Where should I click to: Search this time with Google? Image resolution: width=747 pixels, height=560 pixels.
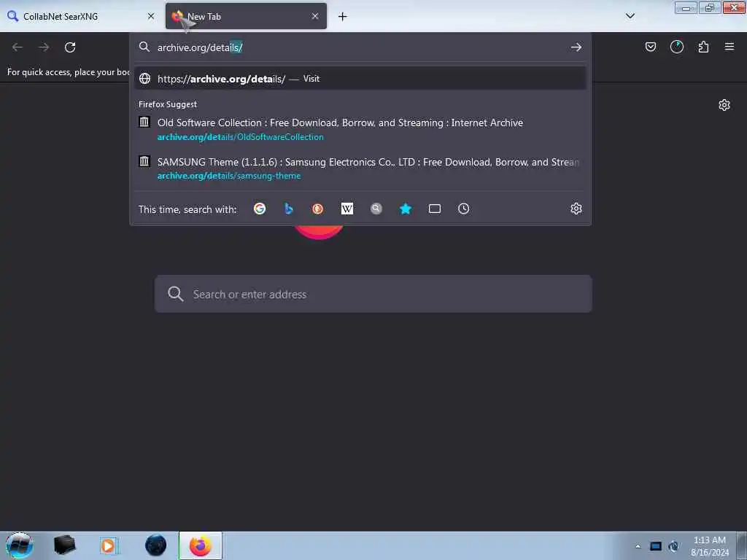260,209
